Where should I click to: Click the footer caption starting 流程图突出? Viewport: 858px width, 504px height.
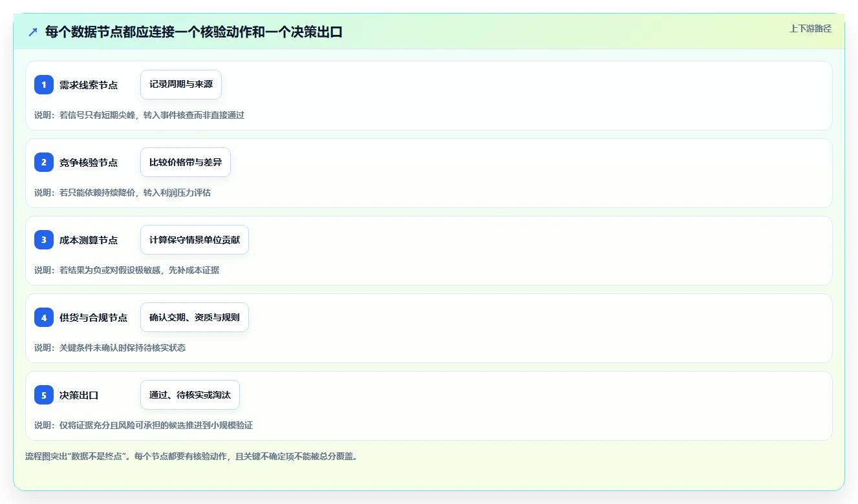191,456
